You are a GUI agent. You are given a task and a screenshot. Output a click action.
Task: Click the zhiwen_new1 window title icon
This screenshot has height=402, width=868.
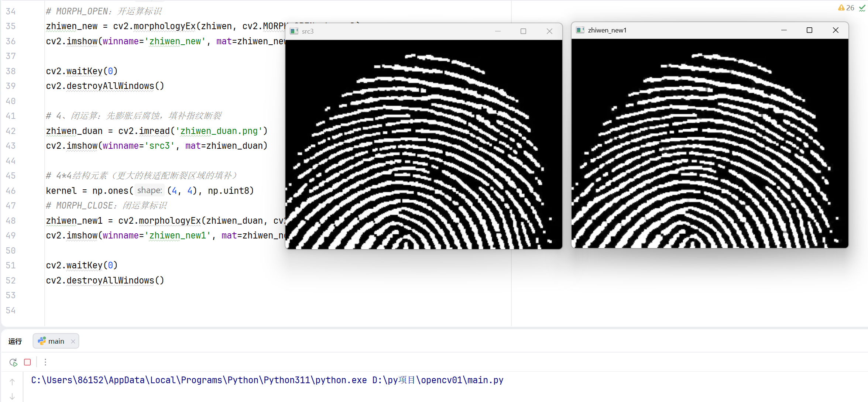tap(580, 30)
